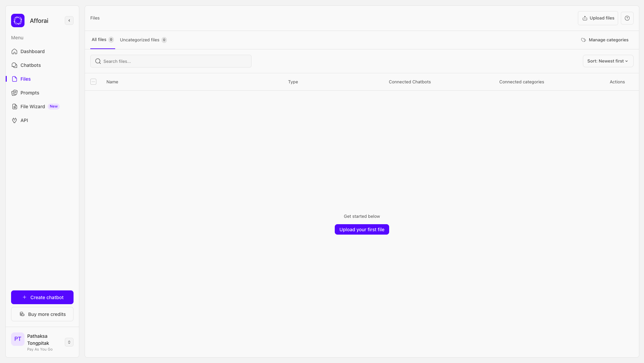
Task: Toggle the select all files checkbox
Action: 93,82
